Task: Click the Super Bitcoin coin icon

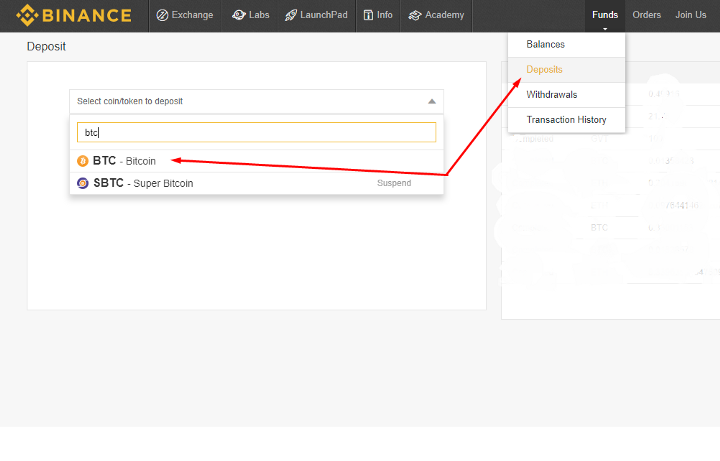Action: point(83,183)
